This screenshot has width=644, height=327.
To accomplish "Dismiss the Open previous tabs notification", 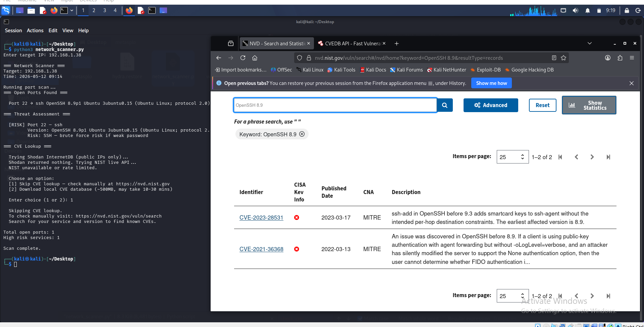I will (632, 83).
